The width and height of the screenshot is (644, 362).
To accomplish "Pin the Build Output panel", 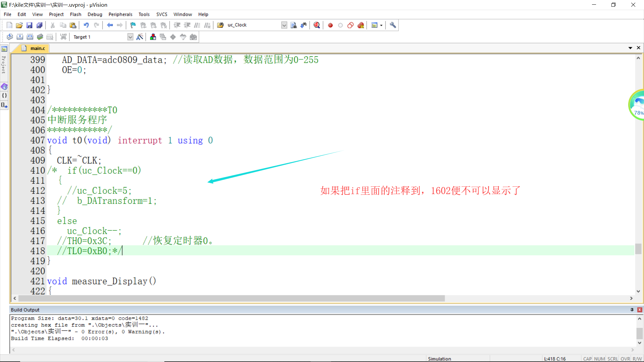I will click(x=632, y=310).
